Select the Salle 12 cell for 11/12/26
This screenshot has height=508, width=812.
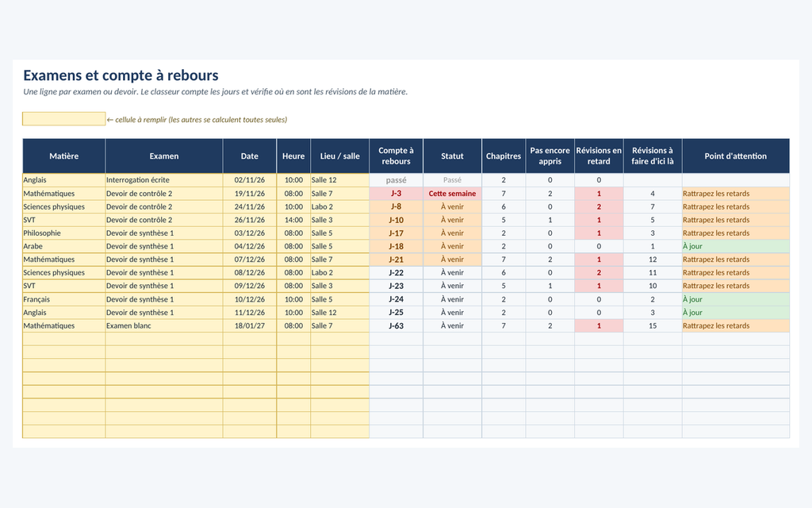[x=339, y=313]
